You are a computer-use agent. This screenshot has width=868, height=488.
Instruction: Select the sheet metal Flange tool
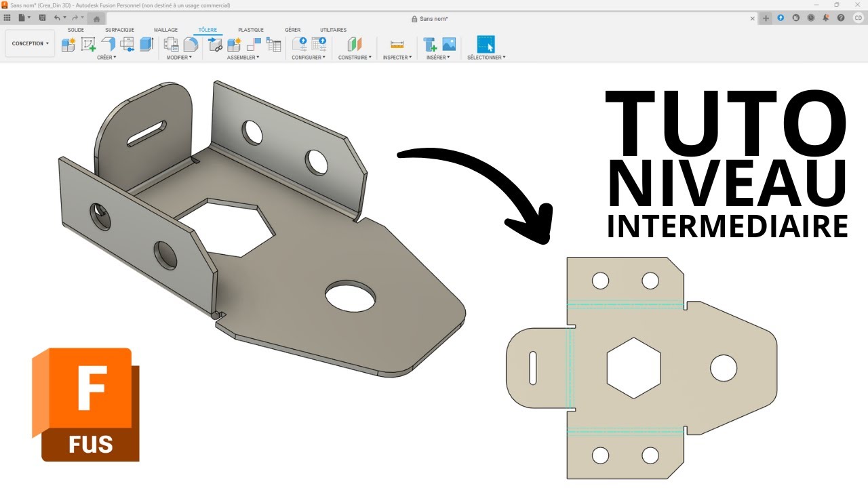[x=108, y=45]
